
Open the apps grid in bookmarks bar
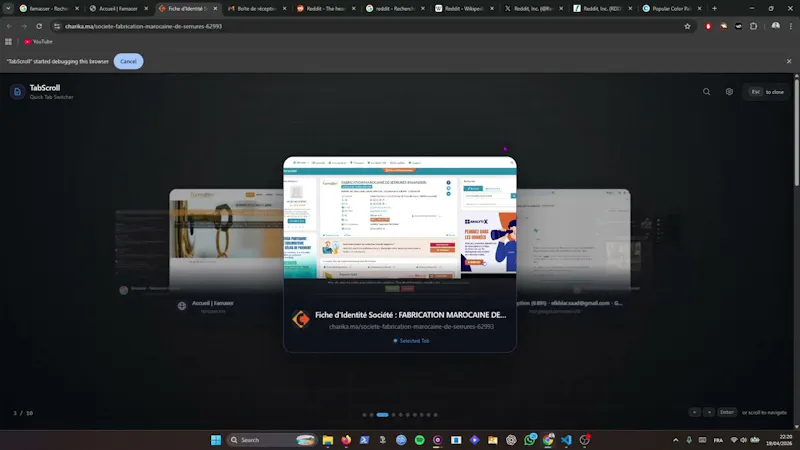tap(8, 41)
